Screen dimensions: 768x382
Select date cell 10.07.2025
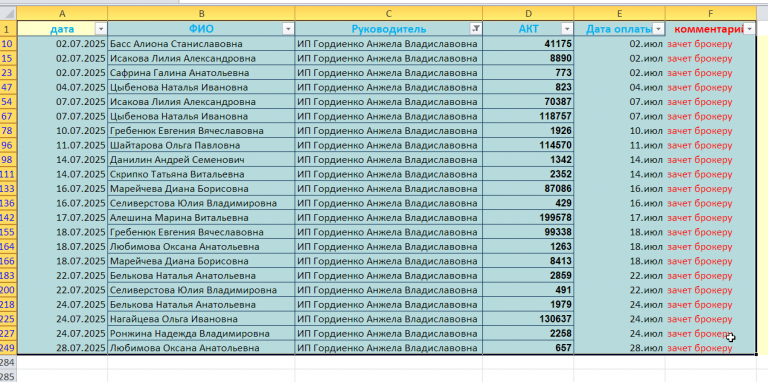tap(62, 131)
